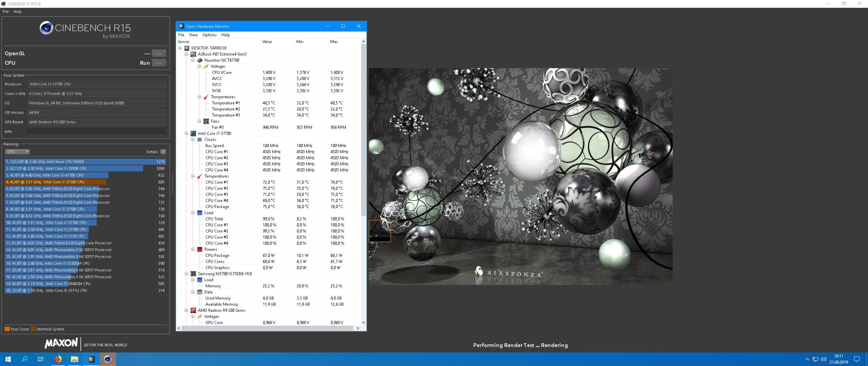The height and width of the screenshot is (366, 868).
Task: Click the Cinebench taskbar icon
Action: coord(107,359)
